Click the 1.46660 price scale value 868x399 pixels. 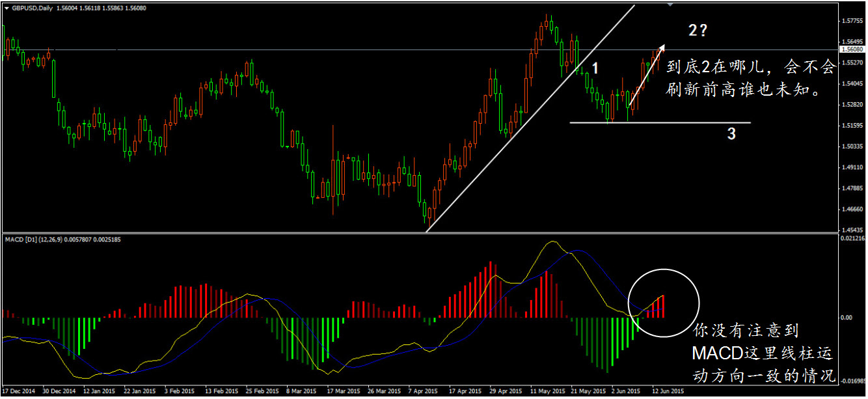(x=851, y=209)
